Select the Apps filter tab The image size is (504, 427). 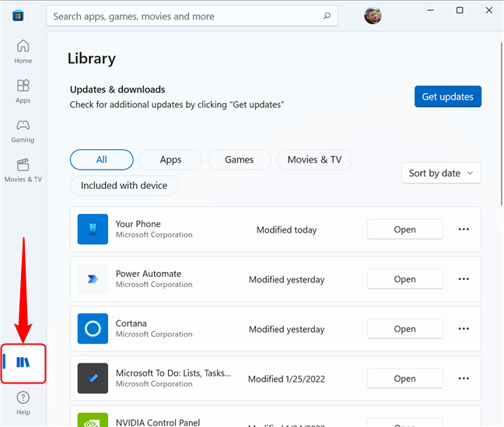(170, 159)
